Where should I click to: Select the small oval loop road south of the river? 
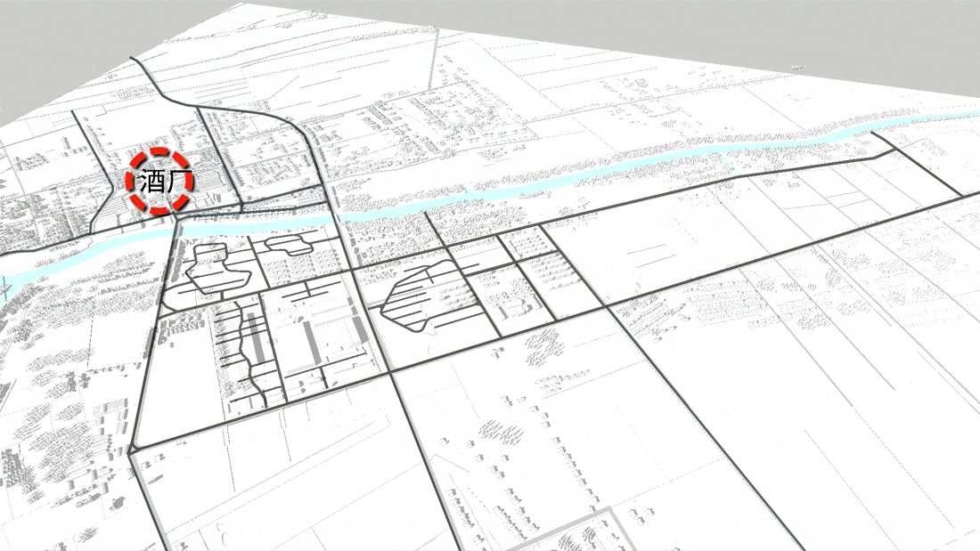point(288,244)
